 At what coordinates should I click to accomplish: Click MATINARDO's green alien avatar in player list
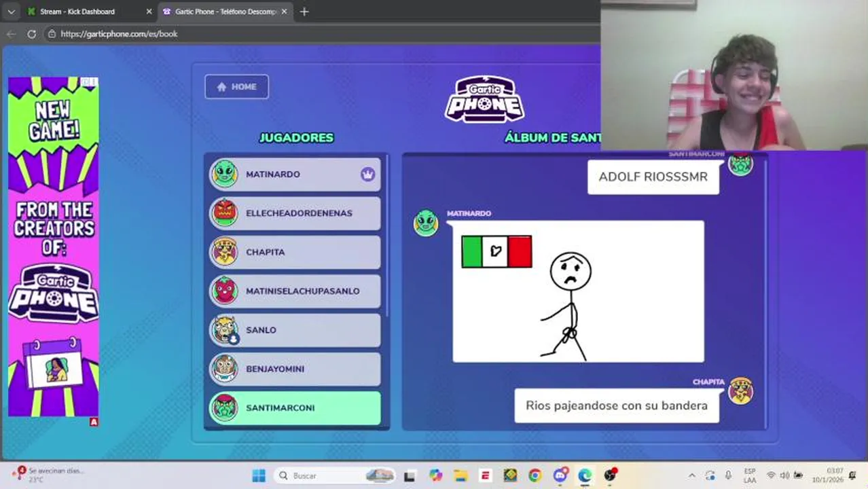(x=224, y=174)
